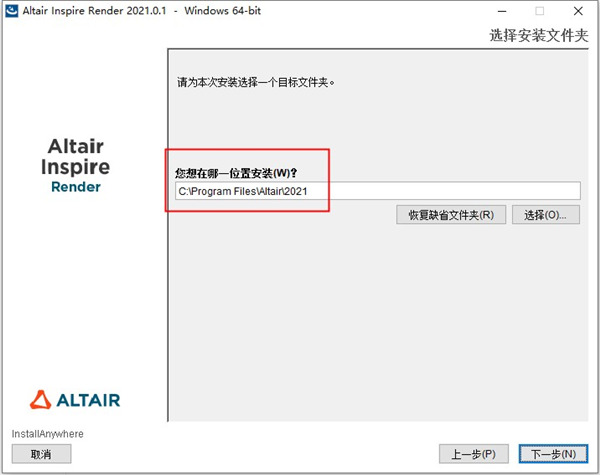Open folder browser with 选择(O)... button
This screenshot has height=475, width=600.
(x=546, y=215)
